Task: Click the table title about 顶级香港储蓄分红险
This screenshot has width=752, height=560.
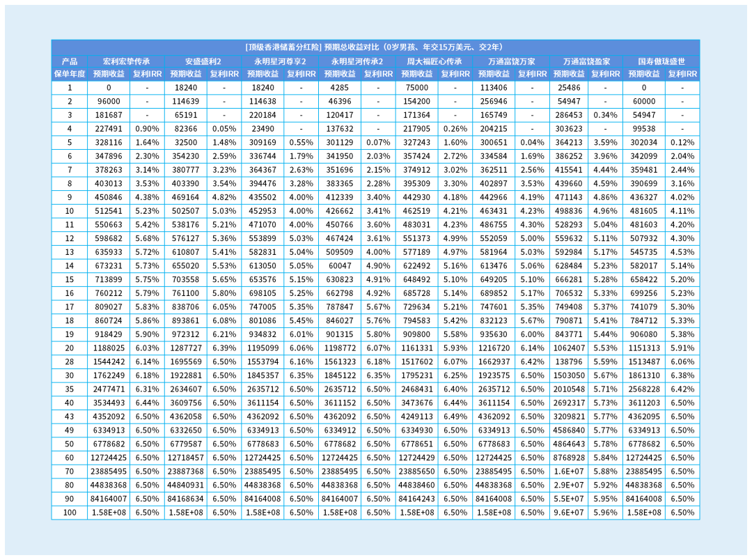Action: pos(375,47)
